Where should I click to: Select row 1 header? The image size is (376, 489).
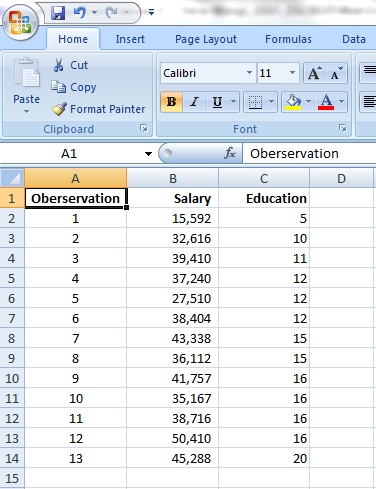click(12, 198)
